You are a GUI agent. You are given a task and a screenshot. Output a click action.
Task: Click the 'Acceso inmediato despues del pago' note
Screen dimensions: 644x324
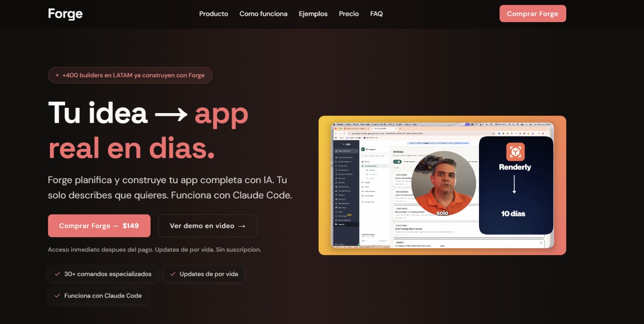tap(155, 250)
